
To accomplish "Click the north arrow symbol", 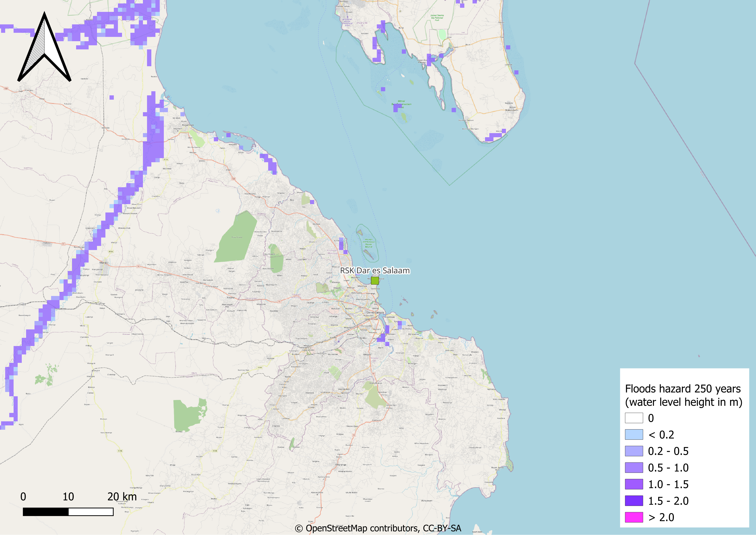I will tap(44, 46).
